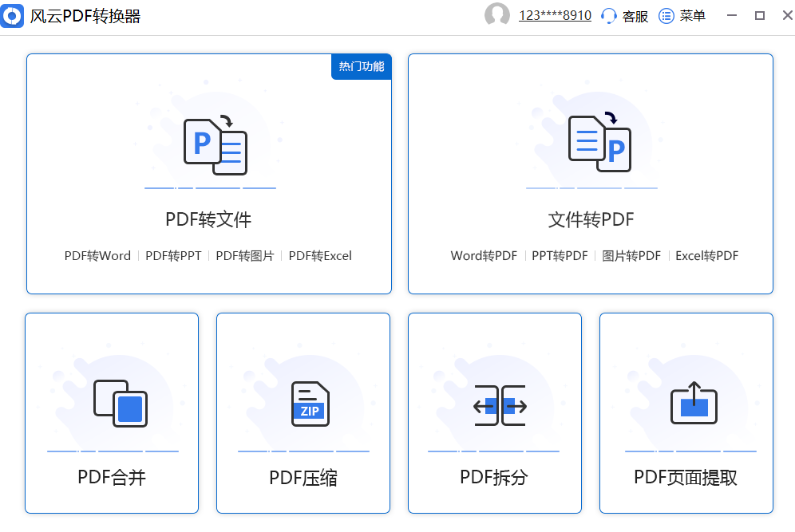
Task: Close the 风云PDF转换器 window
Action: click(x=787, y=16)
